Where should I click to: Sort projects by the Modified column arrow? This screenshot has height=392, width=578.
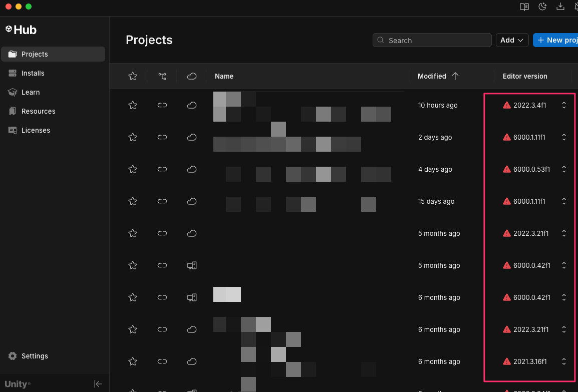(455, 76)
